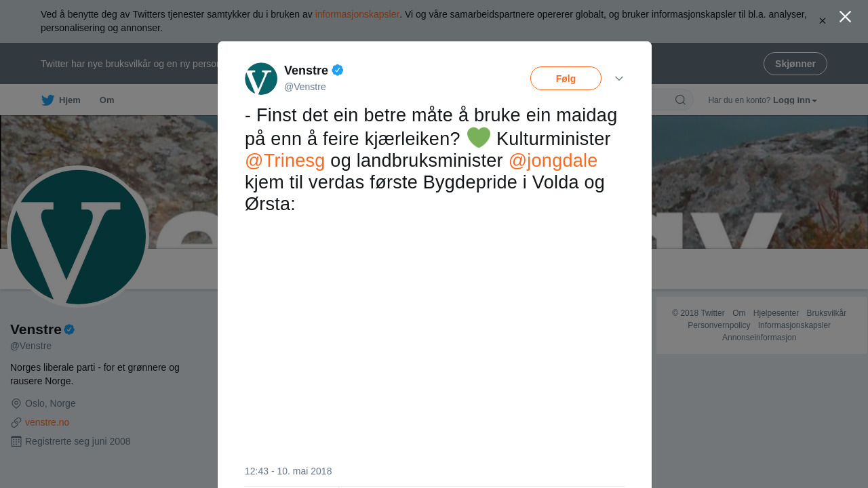The width and height of the screenshot is (868, 488).
Task: Click the Skjønner button
Action: point(795,64)
